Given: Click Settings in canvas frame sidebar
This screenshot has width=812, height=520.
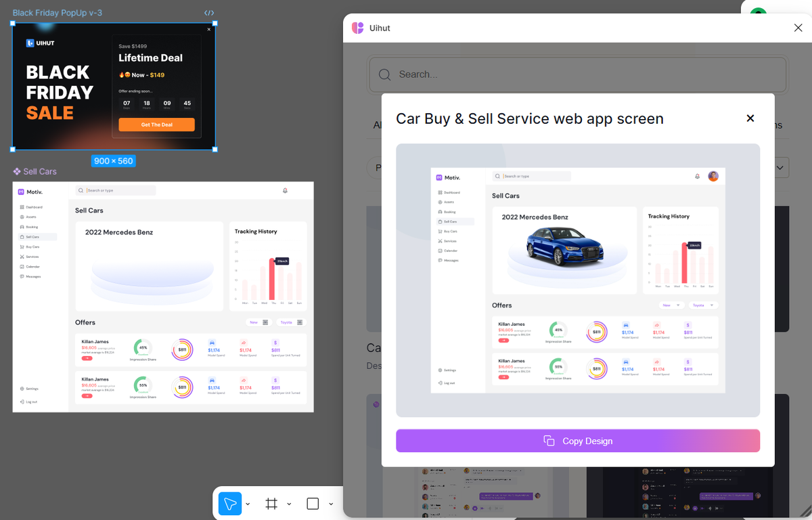Looking at the screenshot, I should [x=29, y=389].
